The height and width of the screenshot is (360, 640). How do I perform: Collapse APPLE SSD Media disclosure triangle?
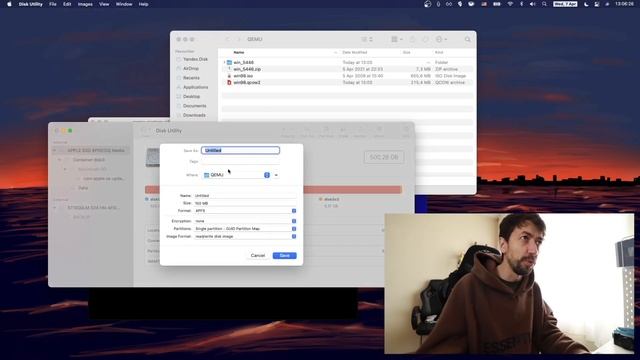(x=55, y=151)
